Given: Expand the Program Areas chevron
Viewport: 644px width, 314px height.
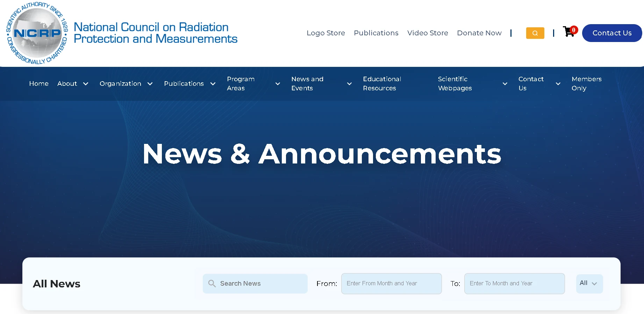Looking at the screenshot, I should point(278,84).
